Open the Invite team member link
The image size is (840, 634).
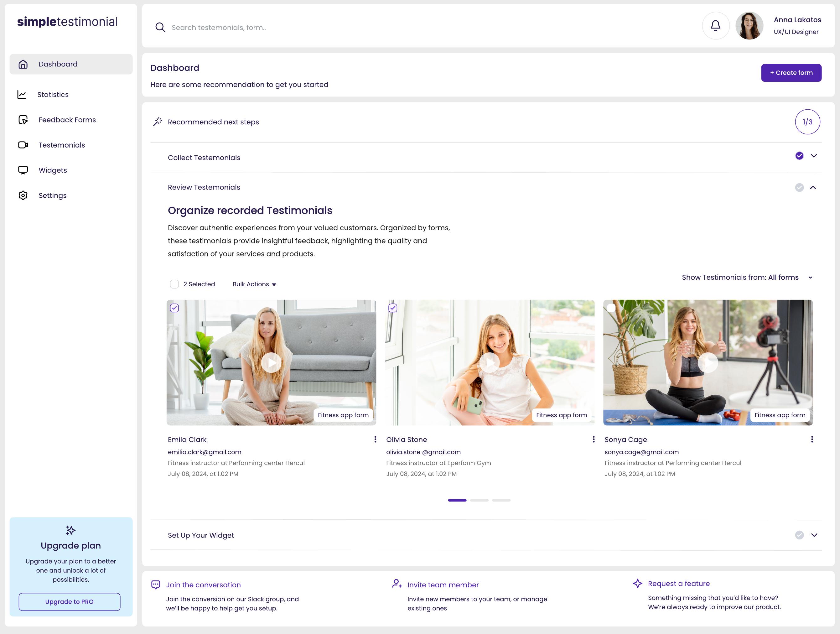point(443,585)
